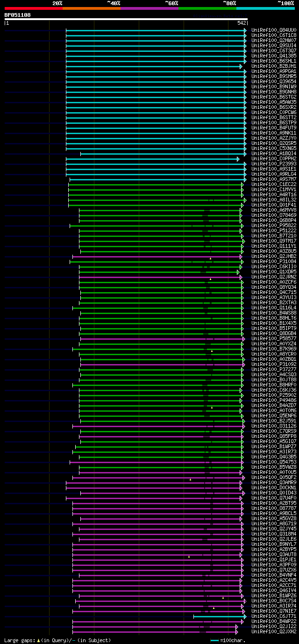Click the red ~20% identity legend segment
The image size is (299, 644).
point(33,8)
